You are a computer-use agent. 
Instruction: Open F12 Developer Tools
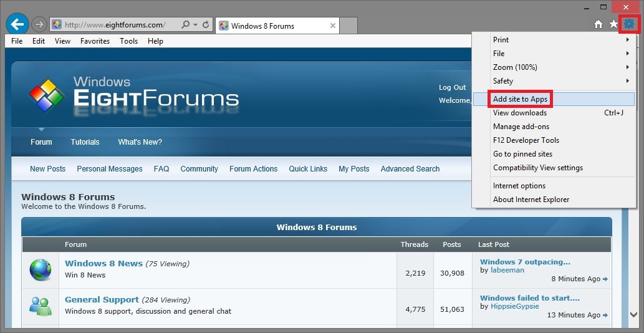pyautogui.click(x=554, y=140)
